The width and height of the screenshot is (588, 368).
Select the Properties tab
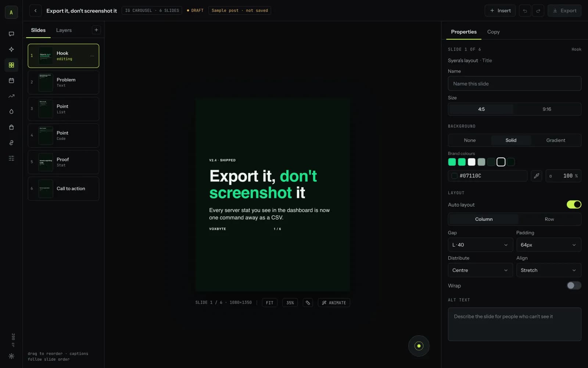point(464,32)
